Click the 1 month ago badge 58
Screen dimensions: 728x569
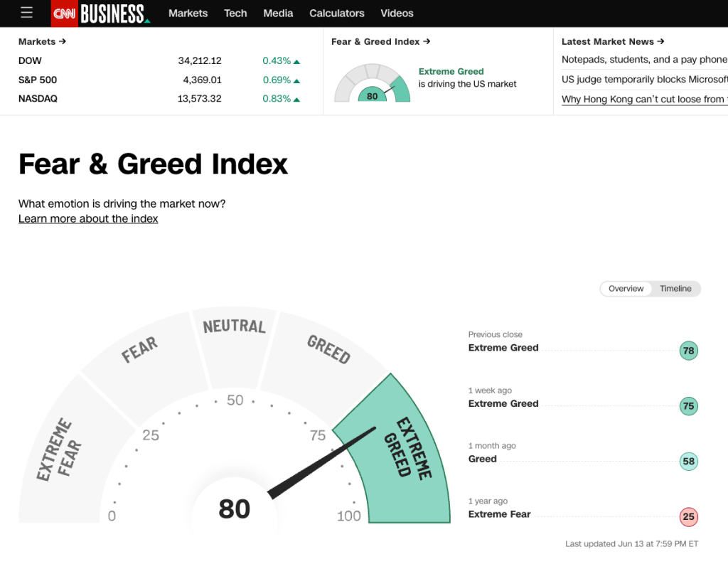coord(688,462)
